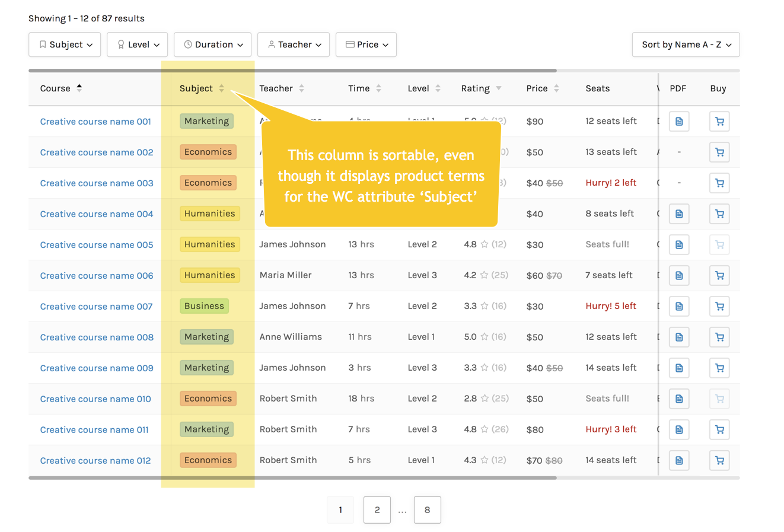Sort table by Rating column arrow

(x=499, y=88)
